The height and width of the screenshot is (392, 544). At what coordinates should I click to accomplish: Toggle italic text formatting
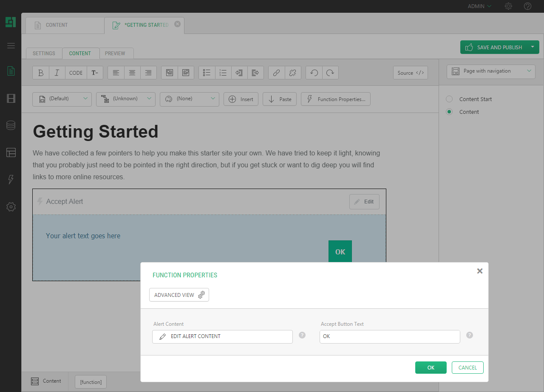click(57, 73)
